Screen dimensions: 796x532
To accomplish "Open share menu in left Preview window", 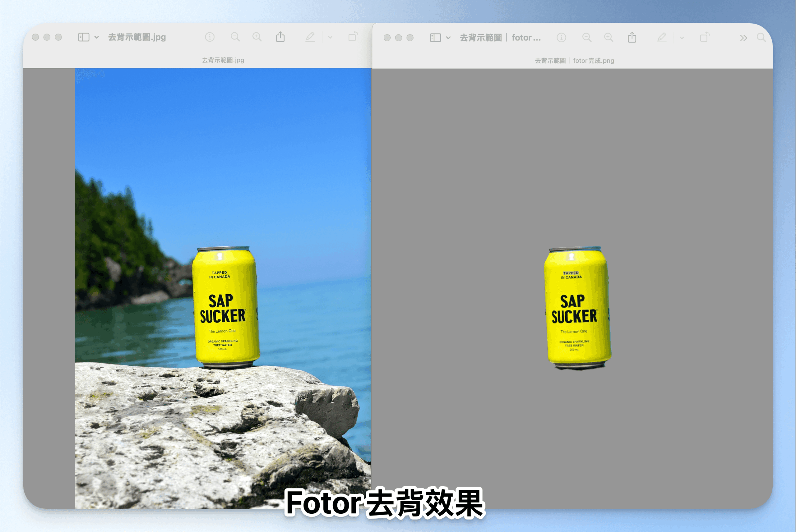I will click(280, 37).
